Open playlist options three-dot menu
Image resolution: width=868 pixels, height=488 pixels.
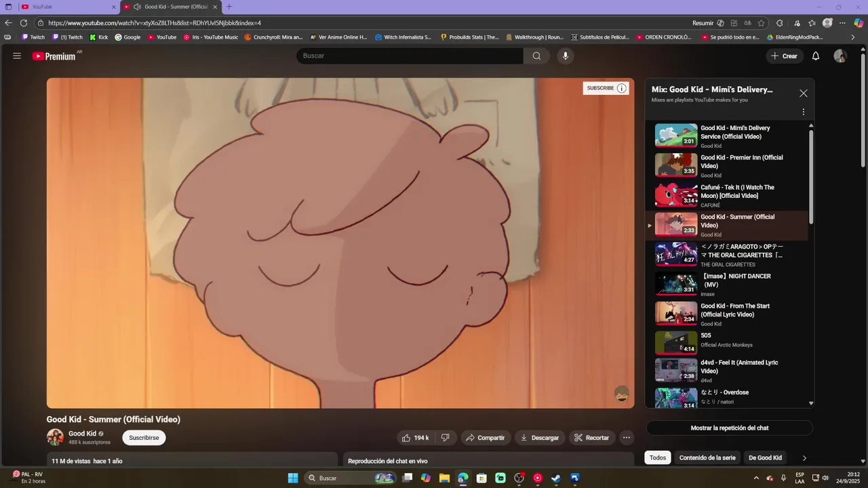(x=804, y=112)
